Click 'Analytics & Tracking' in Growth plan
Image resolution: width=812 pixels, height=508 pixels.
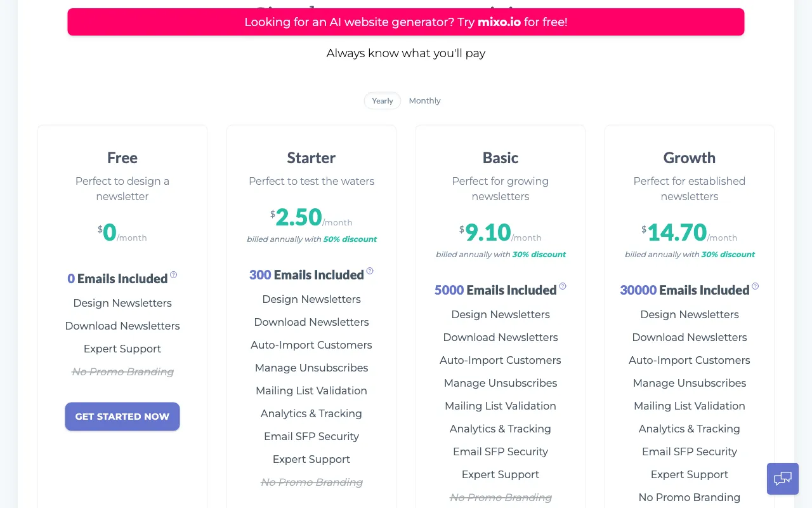(x=690, y=429)
